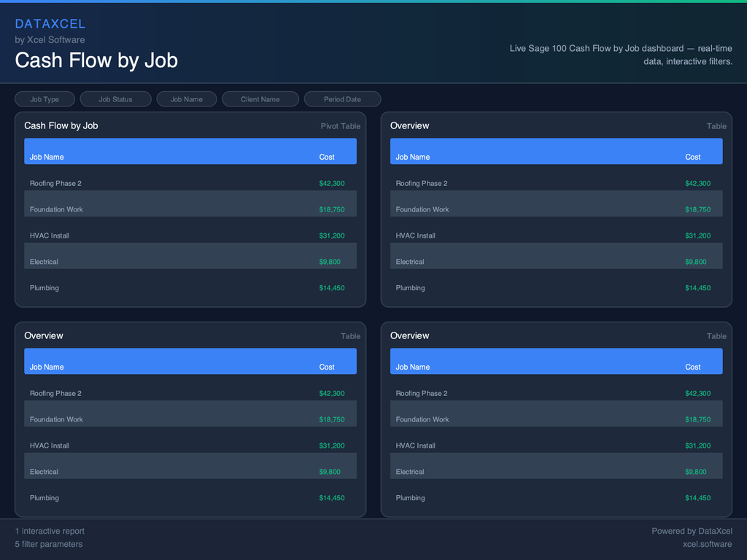The image size is (747, 560).
Task: Open the Job Status filter pill
Action: coord(115,99)
